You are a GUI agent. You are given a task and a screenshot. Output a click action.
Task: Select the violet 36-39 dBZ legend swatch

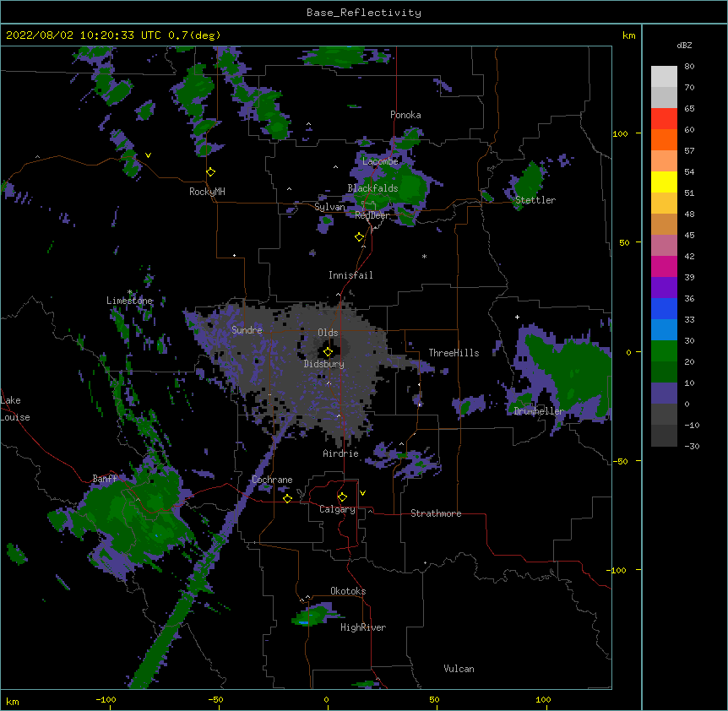[x=664, y=288]
